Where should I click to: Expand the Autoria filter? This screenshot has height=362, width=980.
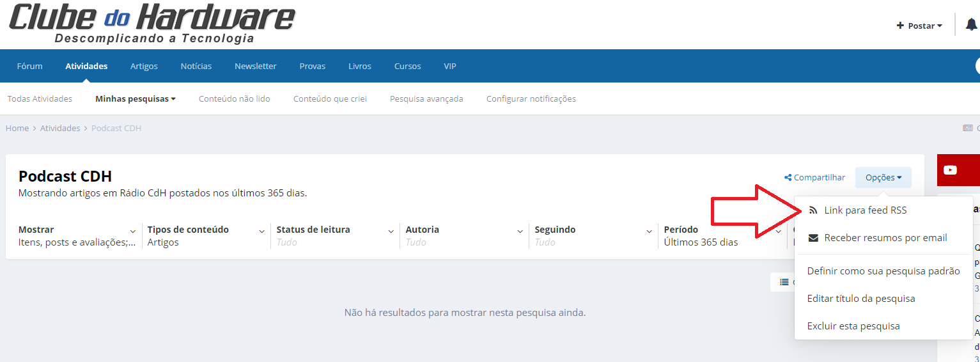[465, 236]
